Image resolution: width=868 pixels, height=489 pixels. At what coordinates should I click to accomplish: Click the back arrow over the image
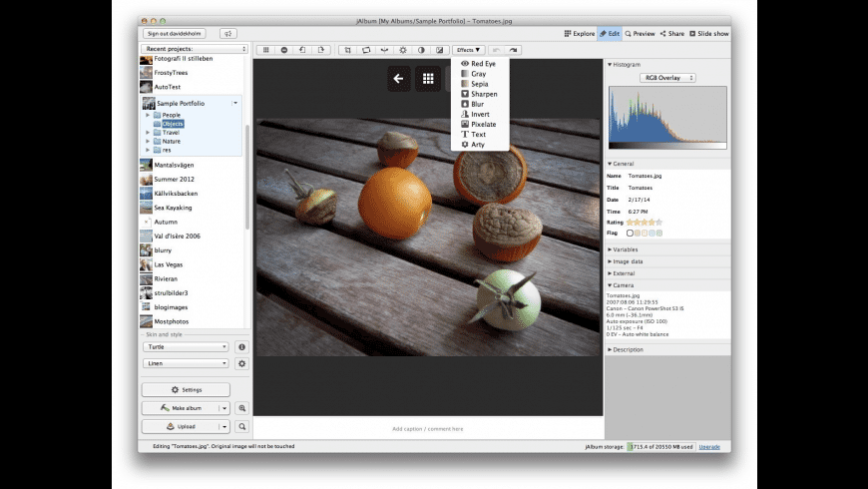click(x=399, y=78)
